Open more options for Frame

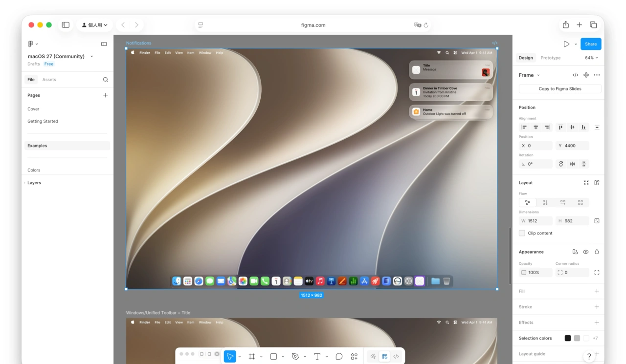point(597,75)
